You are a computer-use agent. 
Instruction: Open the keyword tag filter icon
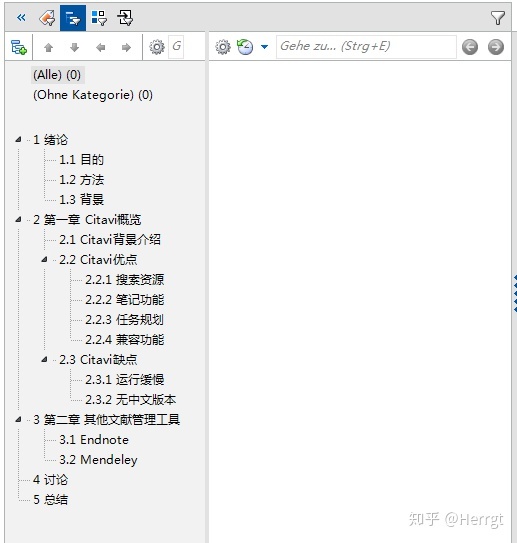pos(47,18)
